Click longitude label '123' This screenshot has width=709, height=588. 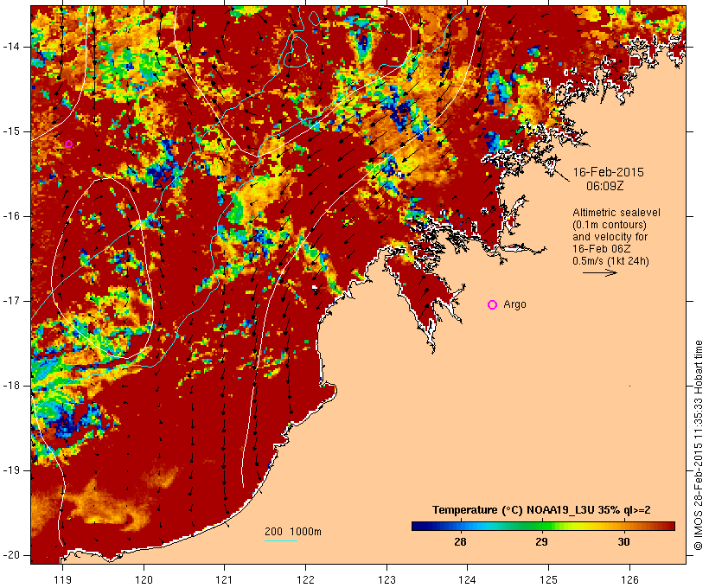pos(386,580)
